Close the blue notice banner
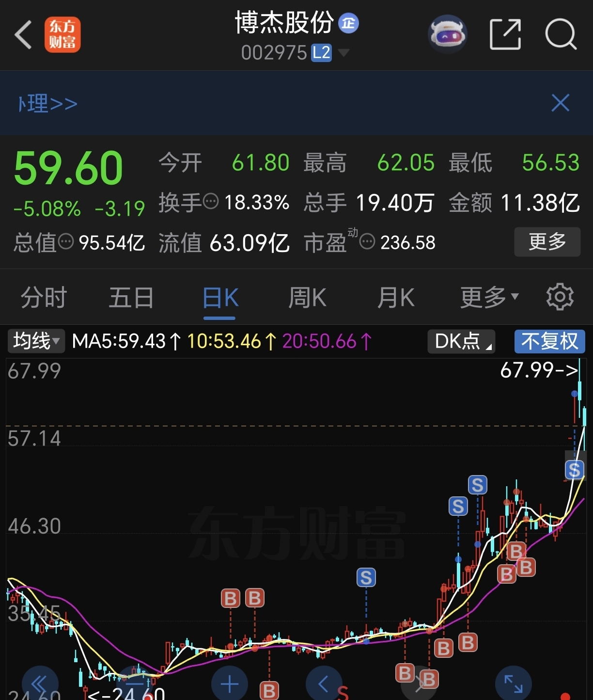The width and height of the screenshot is (593, 700). (x=561, y=103)
